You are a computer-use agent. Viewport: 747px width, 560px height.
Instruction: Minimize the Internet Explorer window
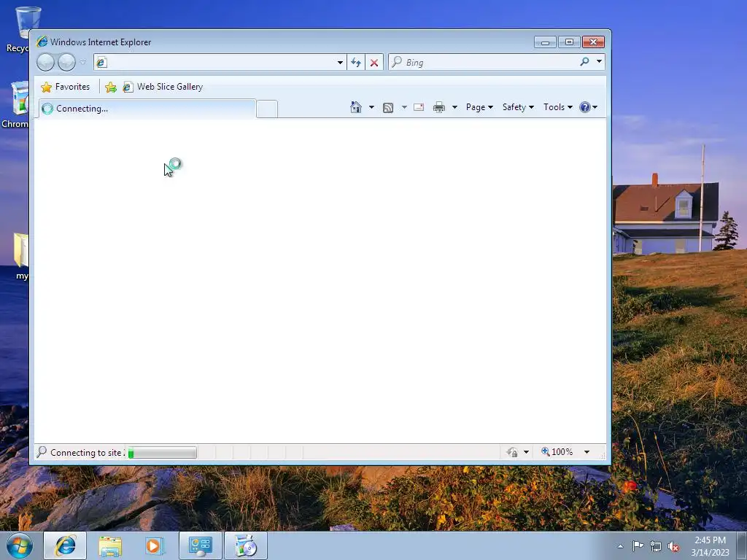[x=545, y=42]
